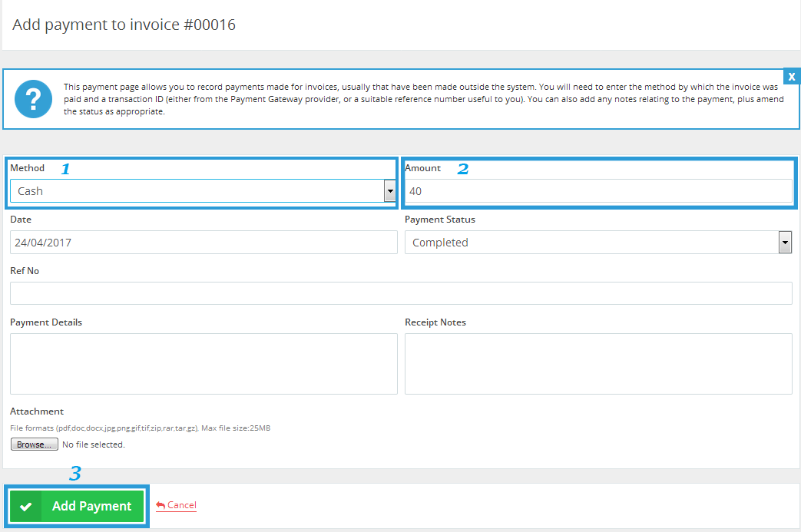Click the file formats hint text
Viewport: 801px width, 532px height.
[x=140, y=428]
